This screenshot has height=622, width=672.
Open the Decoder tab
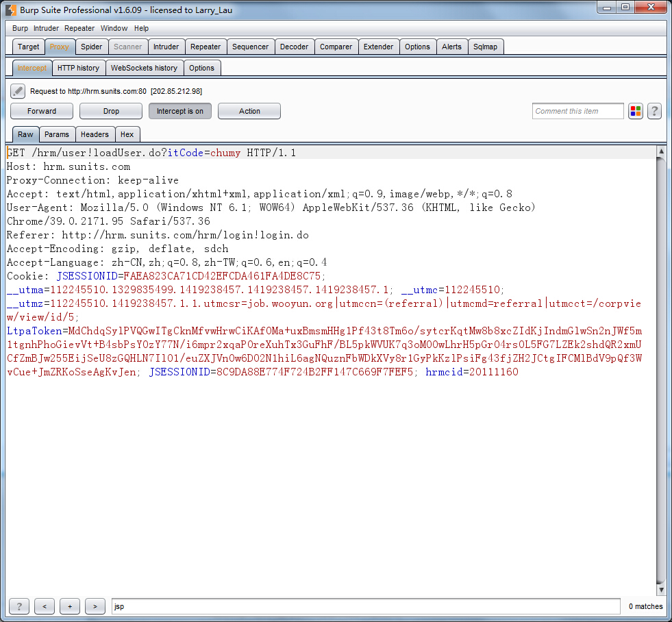coord(294,47)
